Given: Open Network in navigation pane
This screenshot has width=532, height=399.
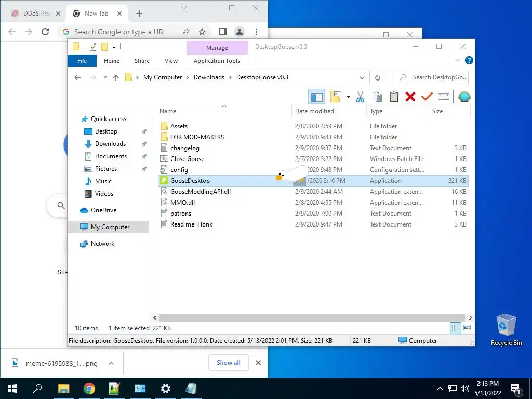Looking at the screenshot, I should (102, 244).
